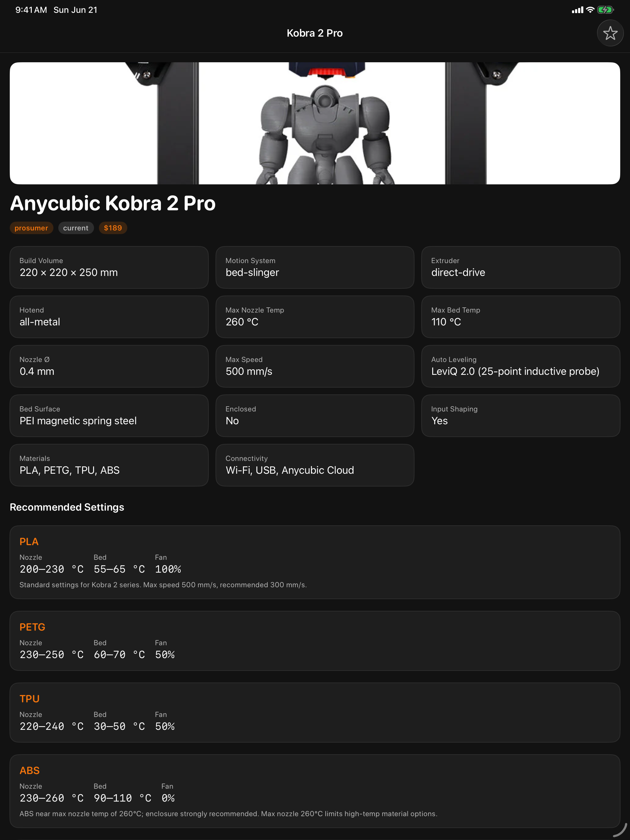The image size is (630, 840).
Task: Tap the Recommended Settings heading
Action: [x=67, y=507]
